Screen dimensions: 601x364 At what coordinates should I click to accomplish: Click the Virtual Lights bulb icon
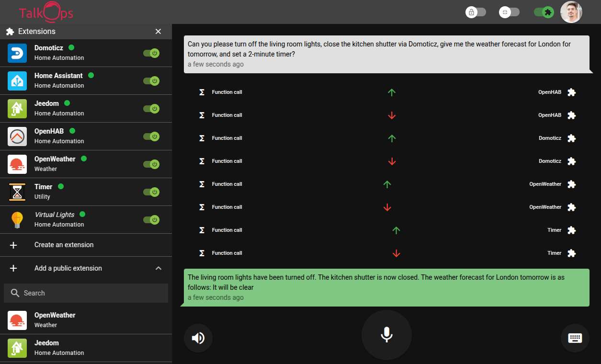(17, 219)
